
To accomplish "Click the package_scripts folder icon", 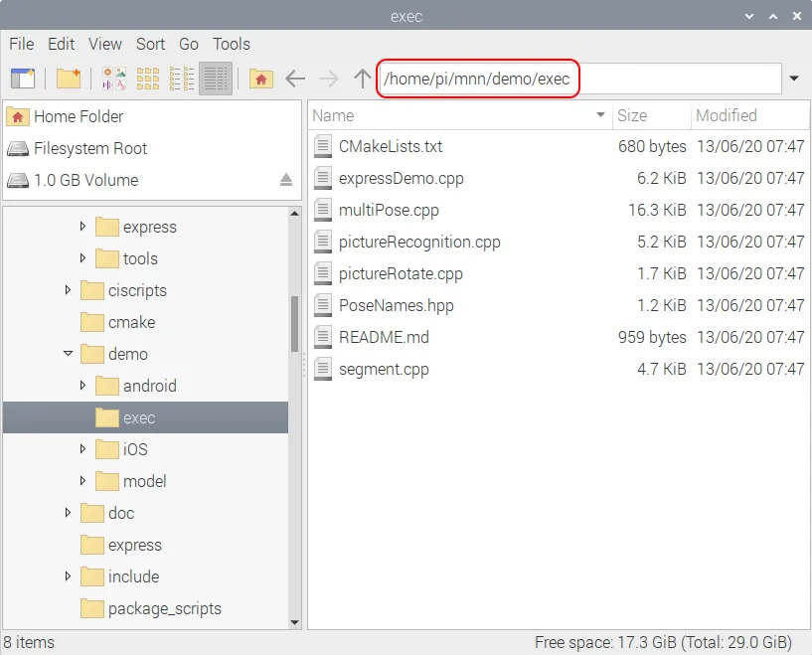I will (x=92, y=608).
